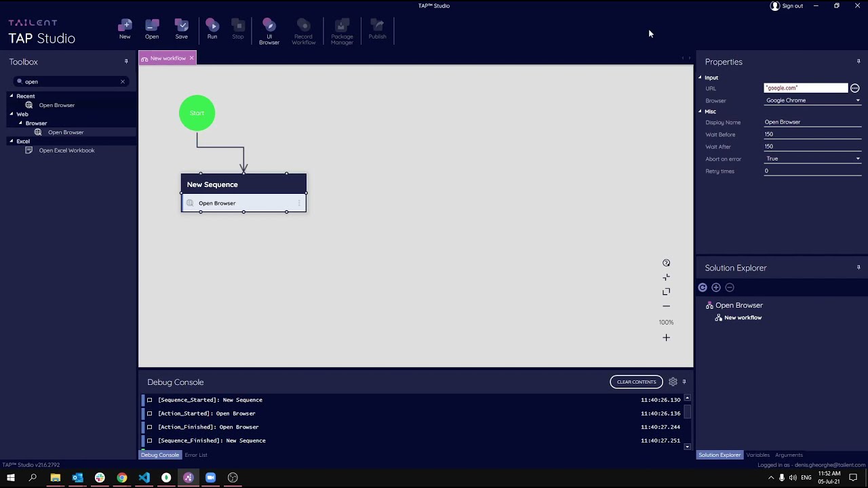Select Open Excel Workbook activity
Image resolution: width=868 pixels, height=488 pixels.
click(66, 150)
